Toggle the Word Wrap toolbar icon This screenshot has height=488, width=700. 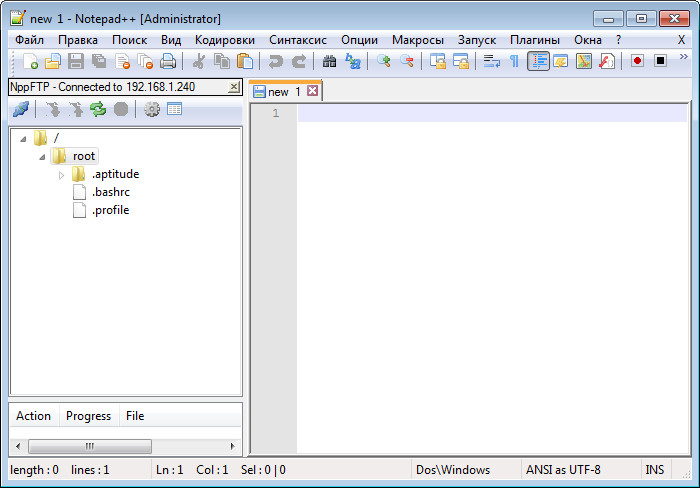pos(492,61)
